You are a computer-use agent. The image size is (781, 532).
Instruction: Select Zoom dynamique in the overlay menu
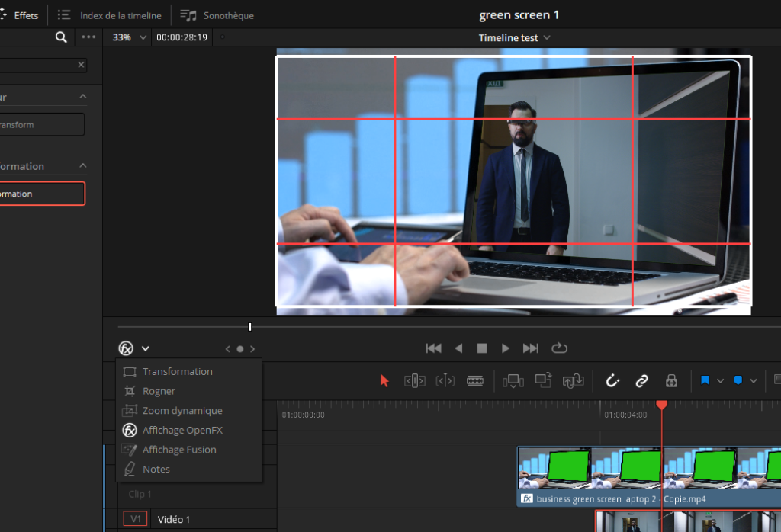(182, 411)
